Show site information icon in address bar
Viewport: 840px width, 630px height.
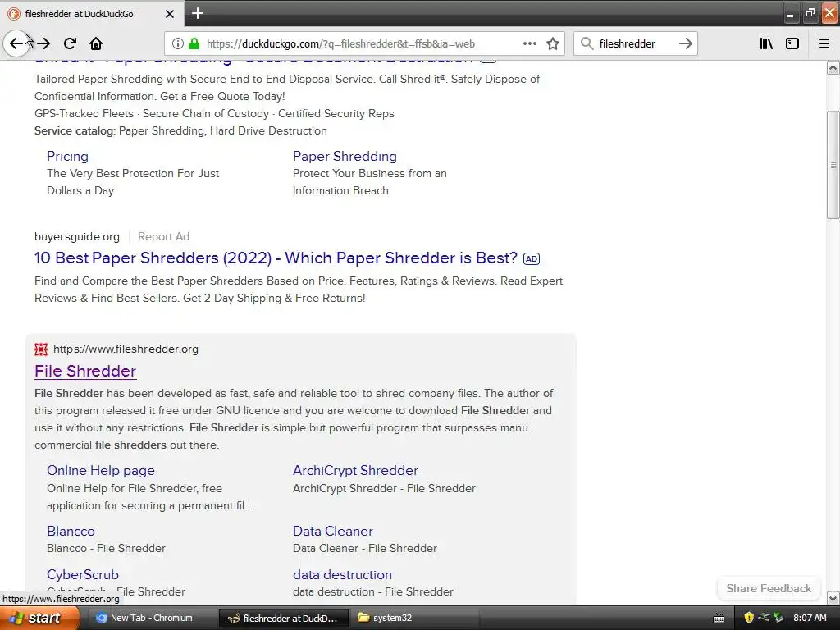[178, 43]
